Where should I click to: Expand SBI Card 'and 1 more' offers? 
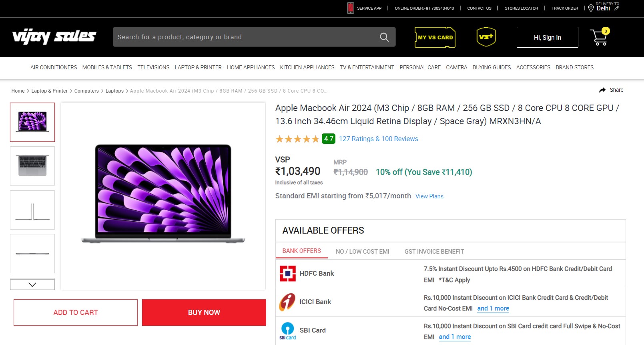tap(455, 337)
